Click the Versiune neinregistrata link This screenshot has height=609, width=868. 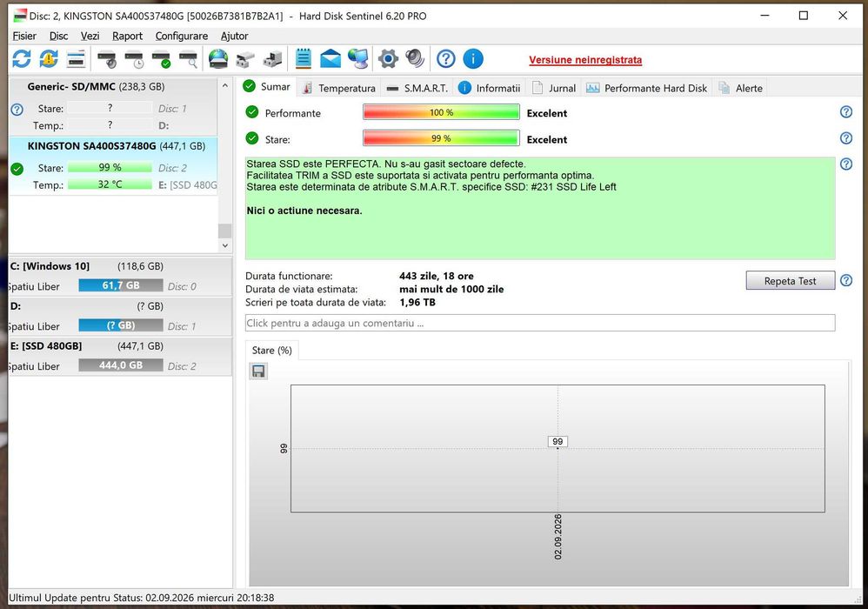585,60
